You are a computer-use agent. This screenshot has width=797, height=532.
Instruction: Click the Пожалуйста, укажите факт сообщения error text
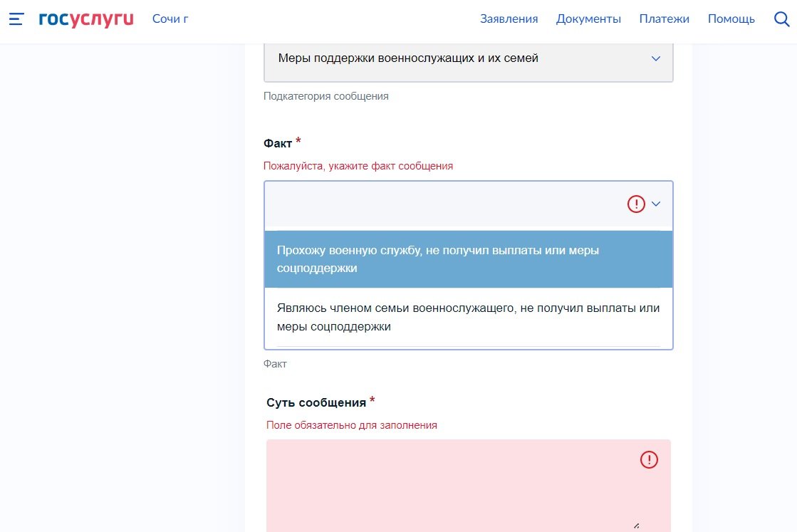(358, 166)
